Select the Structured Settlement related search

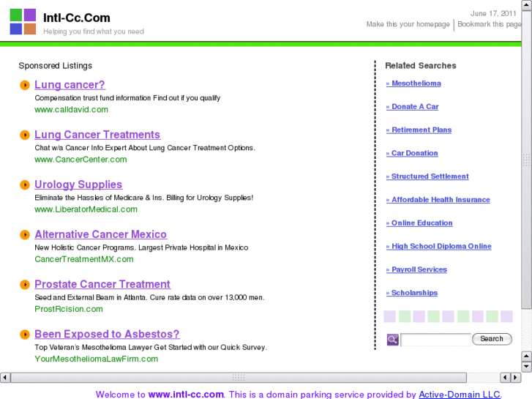[x=427, y=176]
